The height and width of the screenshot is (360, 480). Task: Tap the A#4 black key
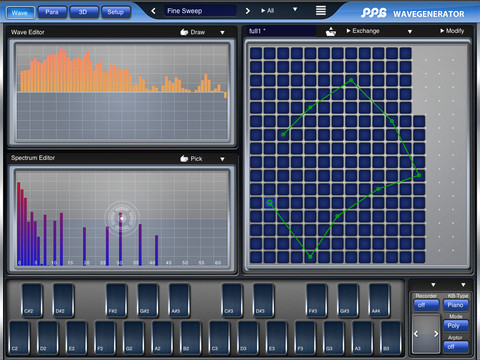[379, 300]
